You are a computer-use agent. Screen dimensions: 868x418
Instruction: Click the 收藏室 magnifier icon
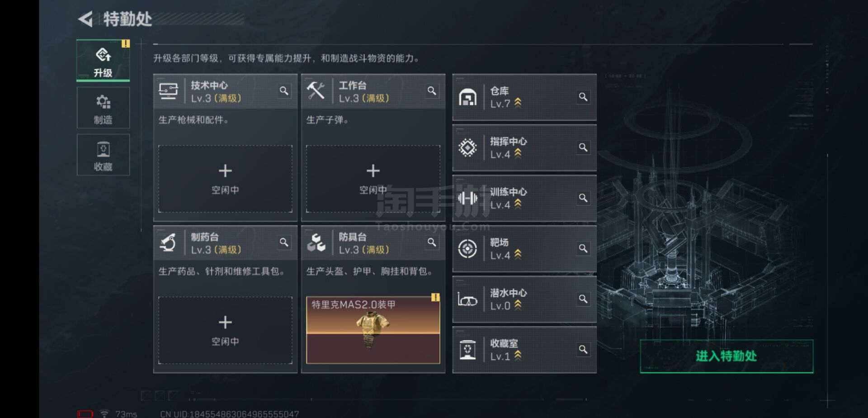pos(583,350)
